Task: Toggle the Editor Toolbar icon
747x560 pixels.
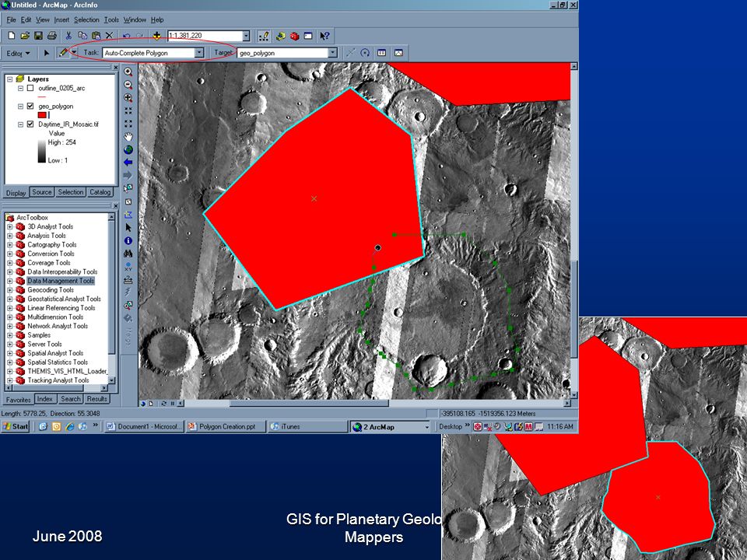Action: click(x=264, y=36)
